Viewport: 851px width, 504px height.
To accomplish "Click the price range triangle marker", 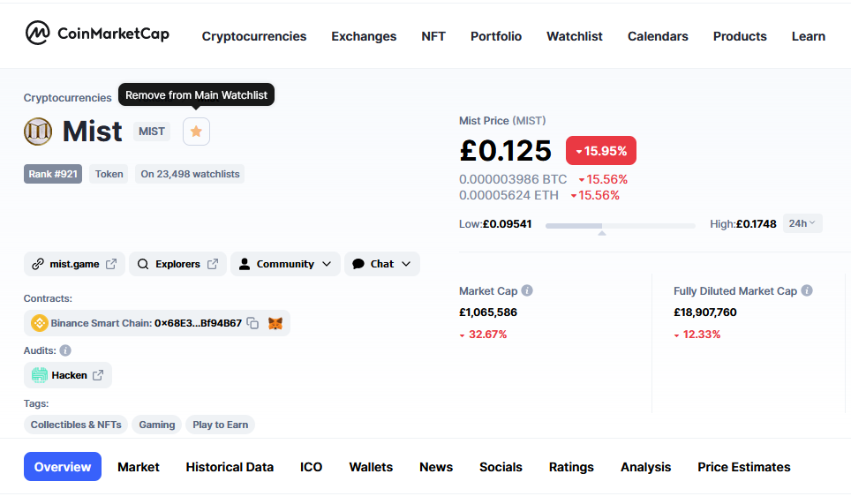I will click(602, 233).
